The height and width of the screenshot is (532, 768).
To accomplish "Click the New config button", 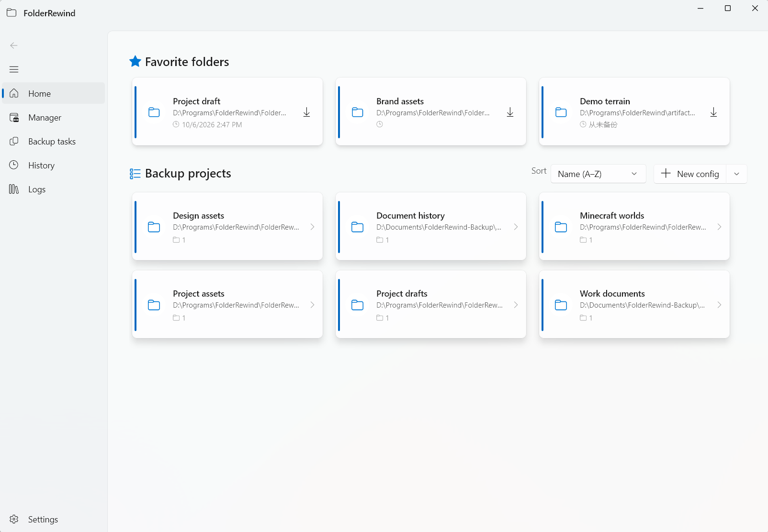I will click(690, 174).
